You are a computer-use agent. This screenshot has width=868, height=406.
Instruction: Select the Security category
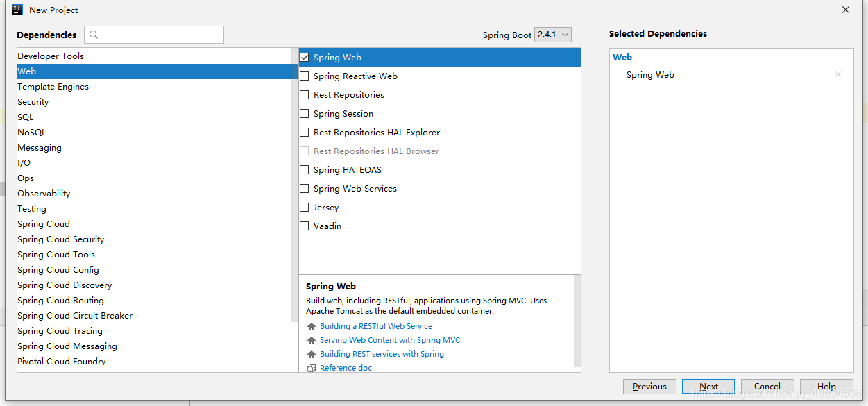point(33,101)
